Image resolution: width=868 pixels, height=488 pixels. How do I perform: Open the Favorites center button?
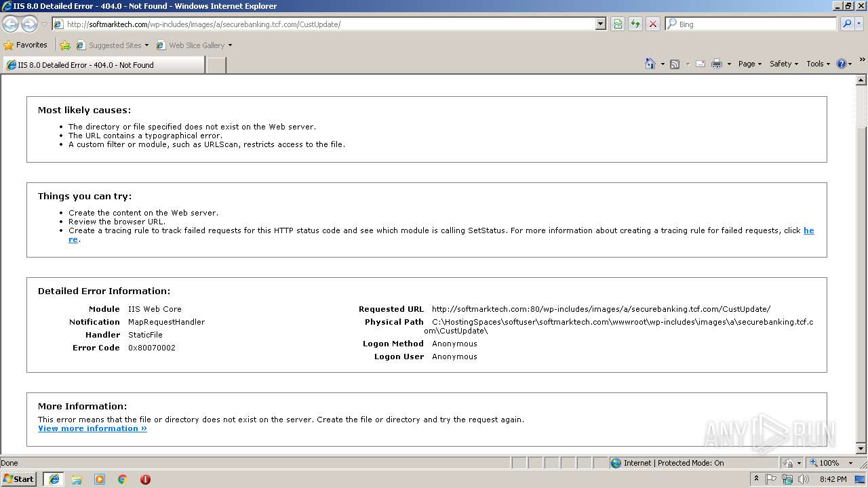point(26,45)
